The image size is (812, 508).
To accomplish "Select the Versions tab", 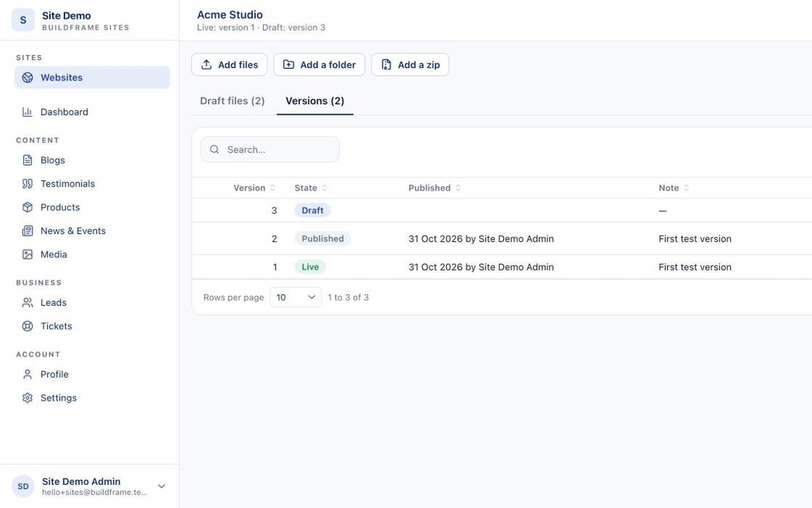I will (x=315, y=101).
